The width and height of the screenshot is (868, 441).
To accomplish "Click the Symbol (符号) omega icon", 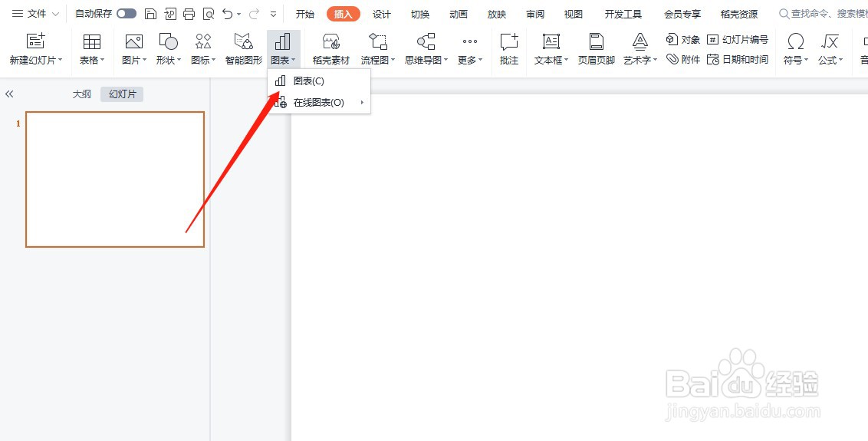I will tap(795, 41).
